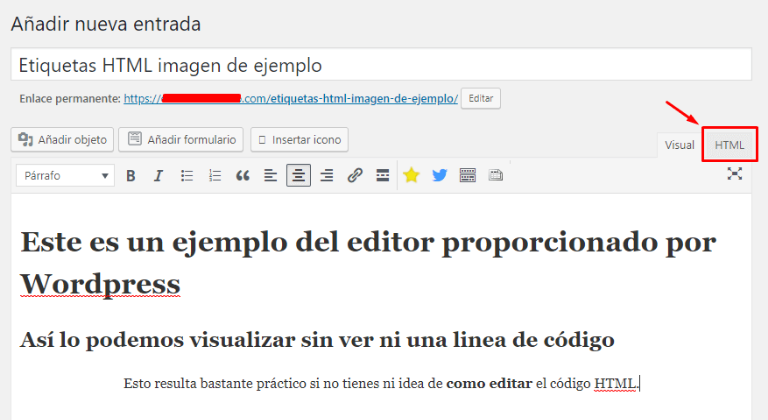The height and width of the screenshot is (420, 768).
Task: Click the 'Enlace permanente:' label
Action: coord(70,99)
